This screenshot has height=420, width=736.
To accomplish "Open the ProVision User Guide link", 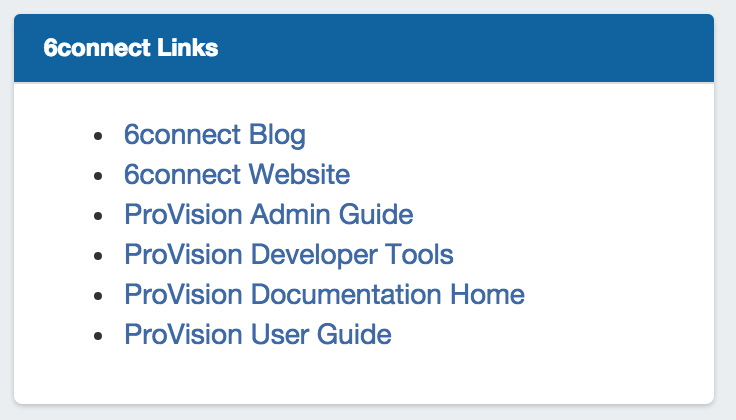I will [x=257, y=335].
